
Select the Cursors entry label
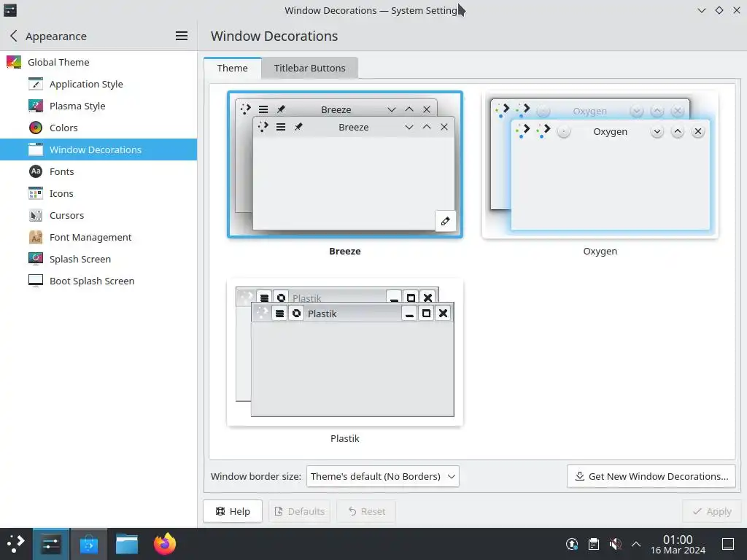point(66,215)
